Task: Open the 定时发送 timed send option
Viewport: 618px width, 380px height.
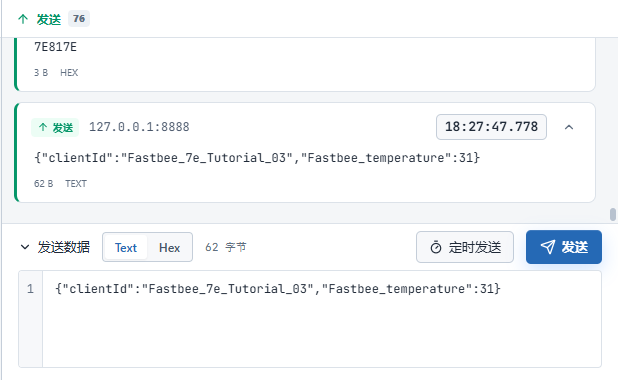Action: tap(465, 247)
